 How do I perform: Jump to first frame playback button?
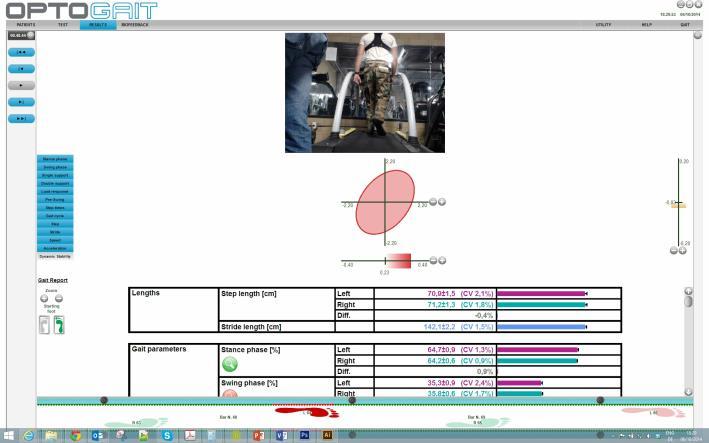21,51
